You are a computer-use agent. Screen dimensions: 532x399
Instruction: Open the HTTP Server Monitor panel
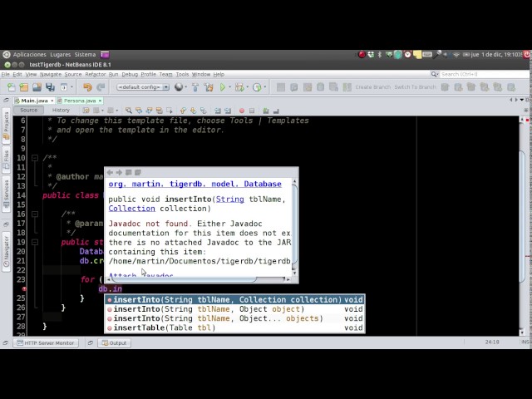click(46, 343)
